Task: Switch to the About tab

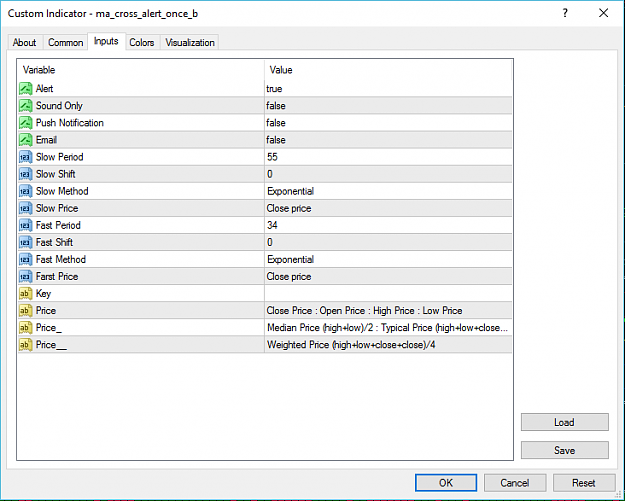Action: click(24, 42)
